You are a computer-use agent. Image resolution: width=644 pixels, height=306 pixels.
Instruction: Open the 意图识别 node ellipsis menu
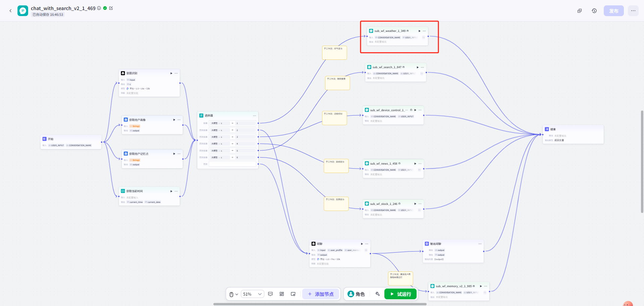point(176,73)
